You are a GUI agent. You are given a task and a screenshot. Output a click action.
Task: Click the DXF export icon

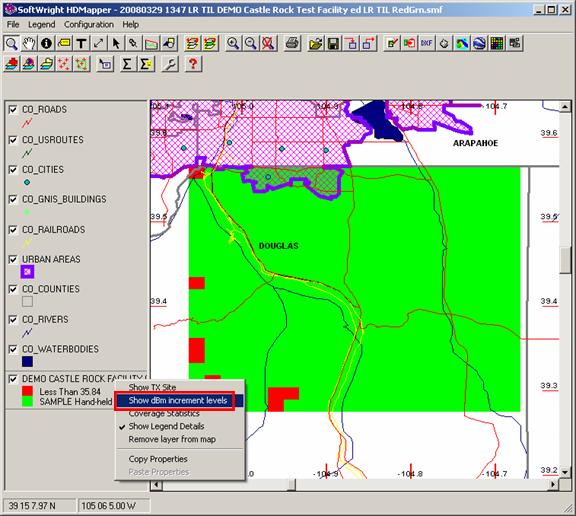point(427,43)
